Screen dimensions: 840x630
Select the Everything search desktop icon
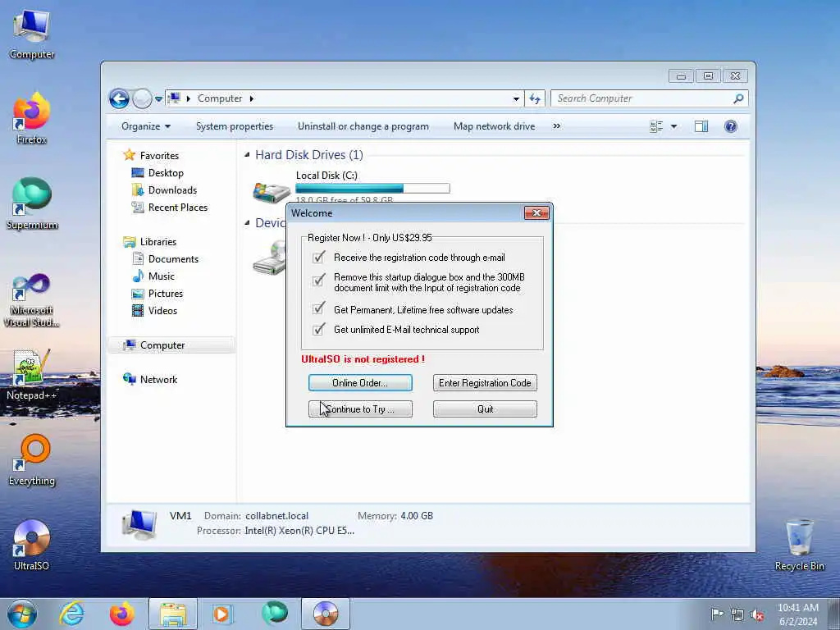click(x=32, y=460)
